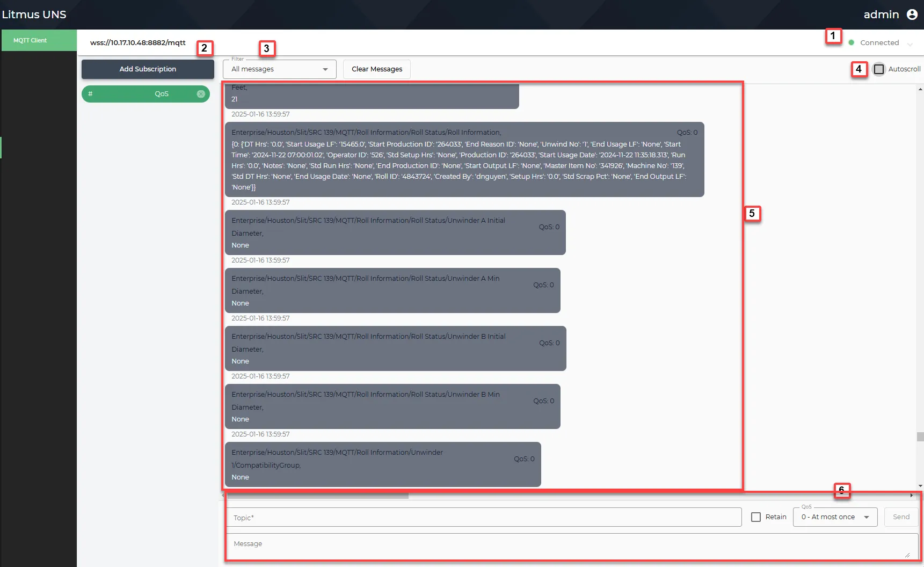The height and width of the screenshot is (567, 924).
Task: Click the Add Subscription button
Action: pyautogui.click(x=148, y=69)
